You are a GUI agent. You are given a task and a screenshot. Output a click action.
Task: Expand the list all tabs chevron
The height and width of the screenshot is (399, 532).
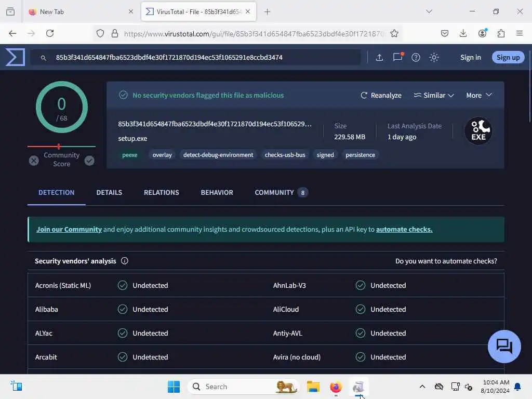[x=429, y=11]
